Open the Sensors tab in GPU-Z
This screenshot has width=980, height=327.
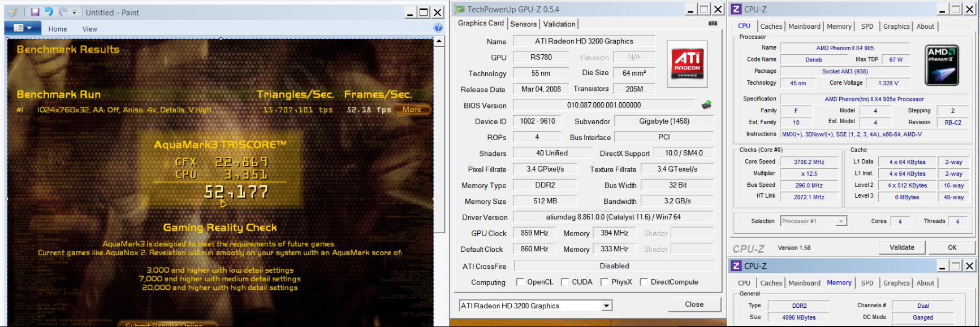524,24
